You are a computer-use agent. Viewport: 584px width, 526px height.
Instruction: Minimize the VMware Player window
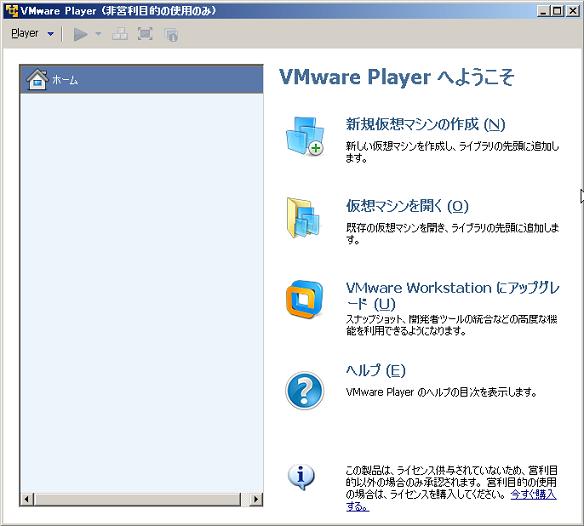(x=544, y=11)
